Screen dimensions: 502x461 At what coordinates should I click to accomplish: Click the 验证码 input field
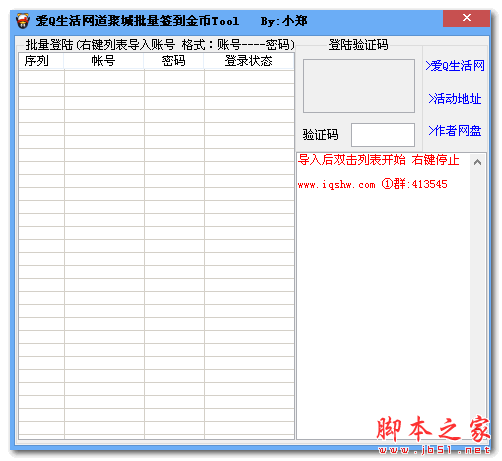[x=383, y=135]
